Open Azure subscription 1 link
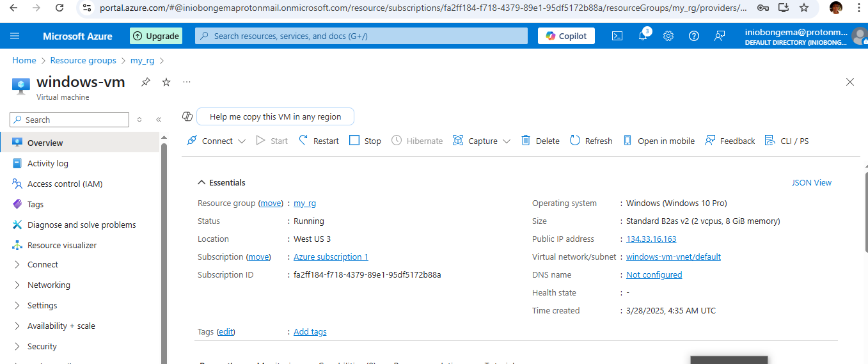868x364 pixels. pyautogui.click(x=331, y=257)
